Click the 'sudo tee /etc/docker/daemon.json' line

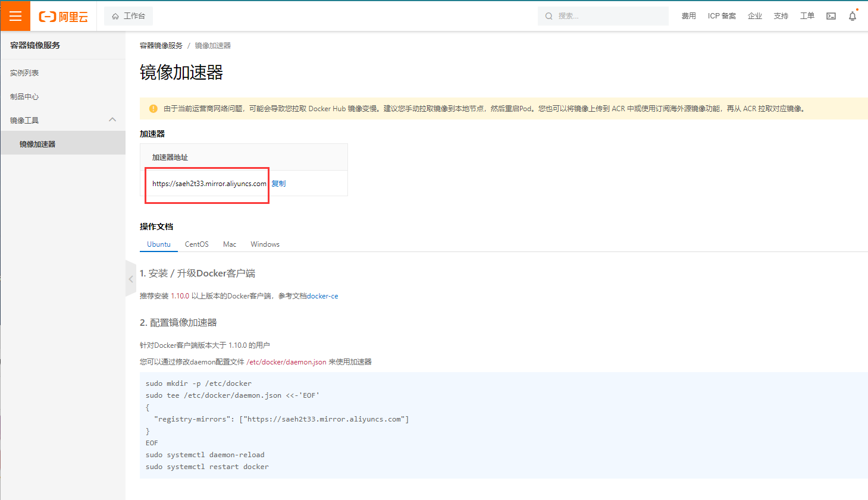point(233,395)
